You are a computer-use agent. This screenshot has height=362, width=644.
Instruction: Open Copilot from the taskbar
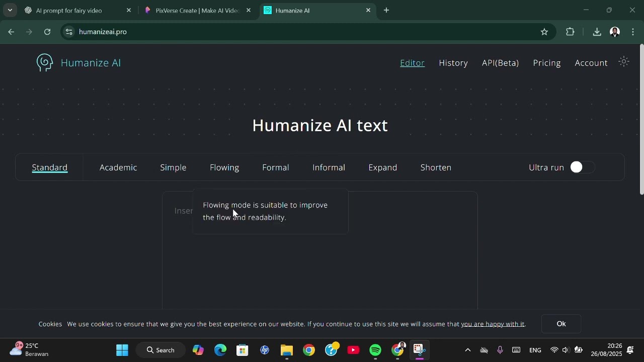coord(198,350)
